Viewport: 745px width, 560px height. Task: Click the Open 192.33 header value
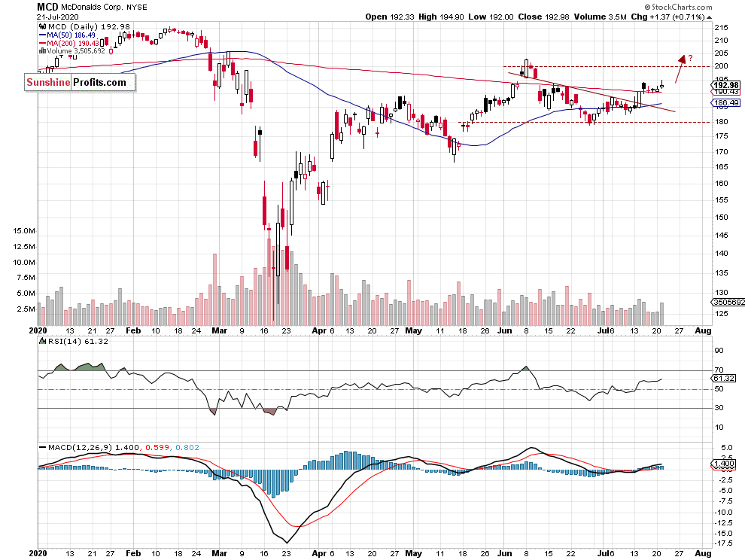[390, 17]
